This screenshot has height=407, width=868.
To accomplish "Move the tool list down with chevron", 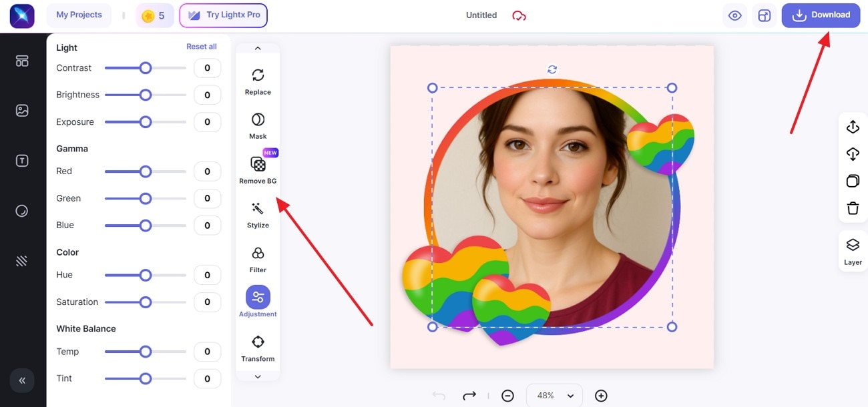I will 258,377.
